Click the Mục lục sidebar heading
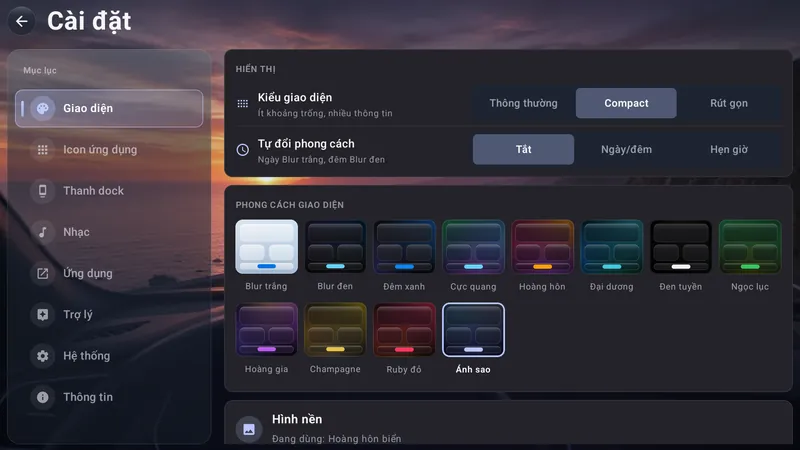Image resolution: width=800 pixels, height=450 pixels. pos(40,70)
